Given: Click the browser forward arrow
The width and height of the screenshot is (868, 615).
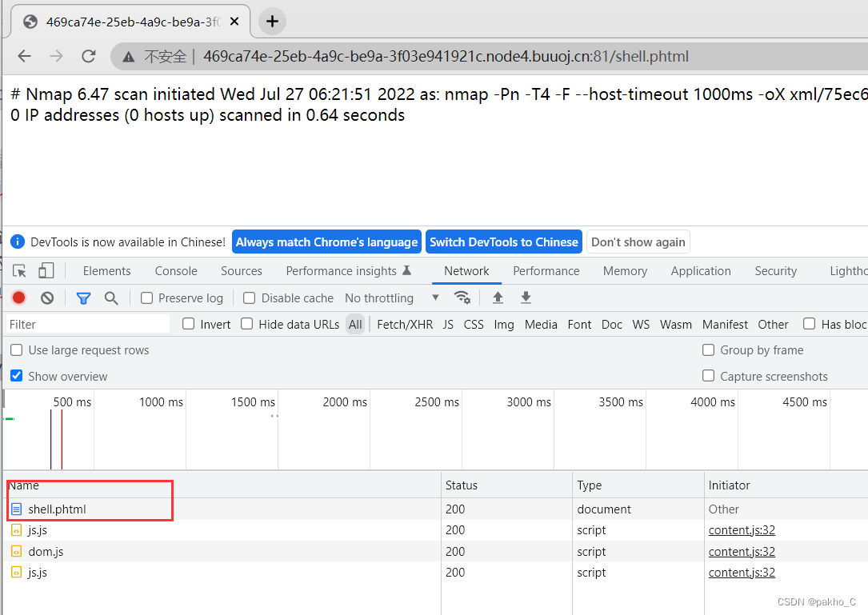Looking at the screenshot, I should [x=56, y=56].
